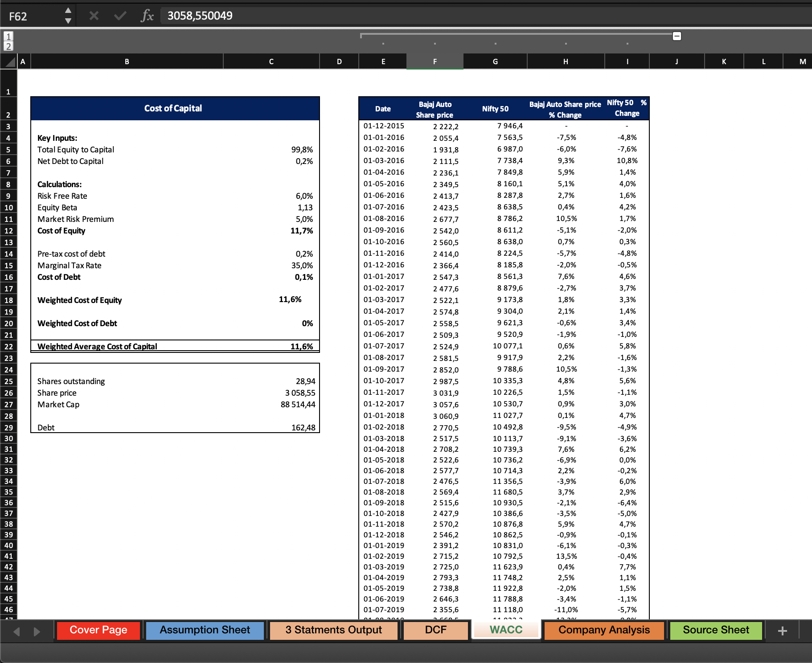812x663 pixels.
Task: Select the Weighted Cost of Debt value 0%
Action: click(308, 323)
